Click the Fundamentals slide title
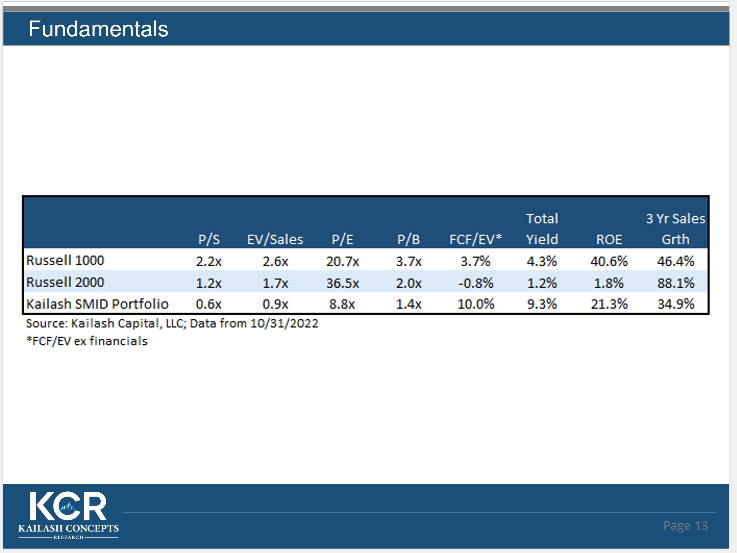 coord(98,29)
